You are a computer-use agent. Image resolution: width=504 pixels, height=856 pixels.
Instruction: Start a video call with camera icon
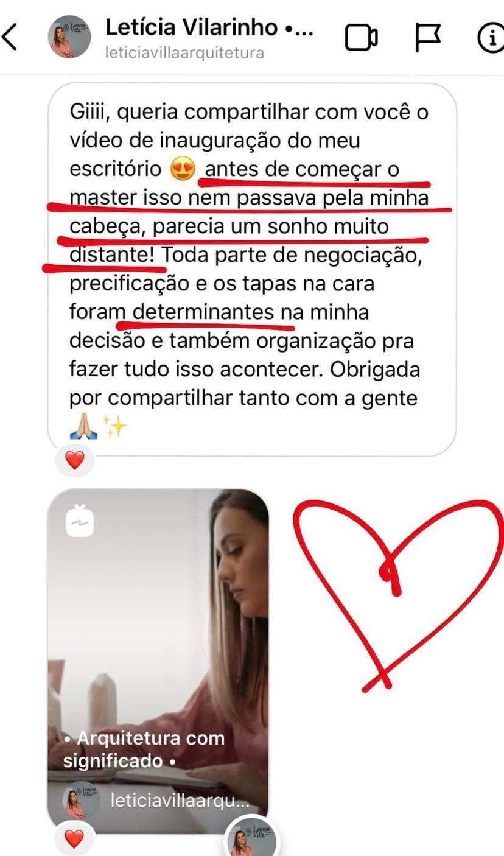pyautogui.click(x=362, y=38)
